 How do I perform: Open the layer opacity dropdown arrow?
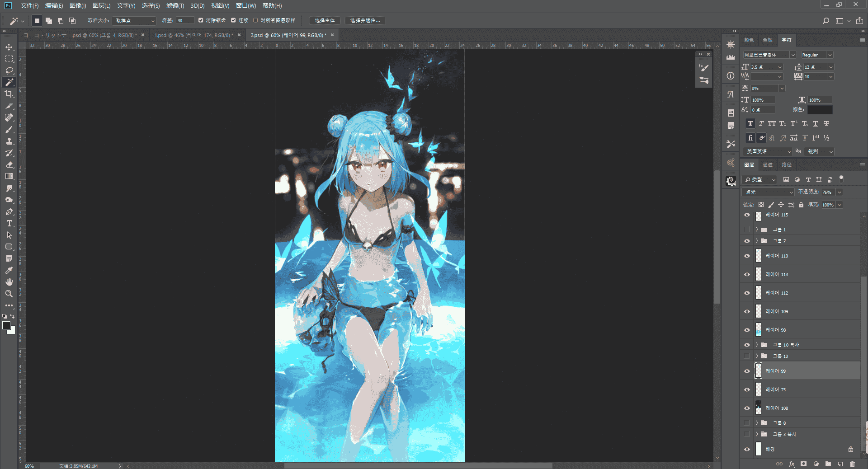pyautogui.click(x=840, y=192)
